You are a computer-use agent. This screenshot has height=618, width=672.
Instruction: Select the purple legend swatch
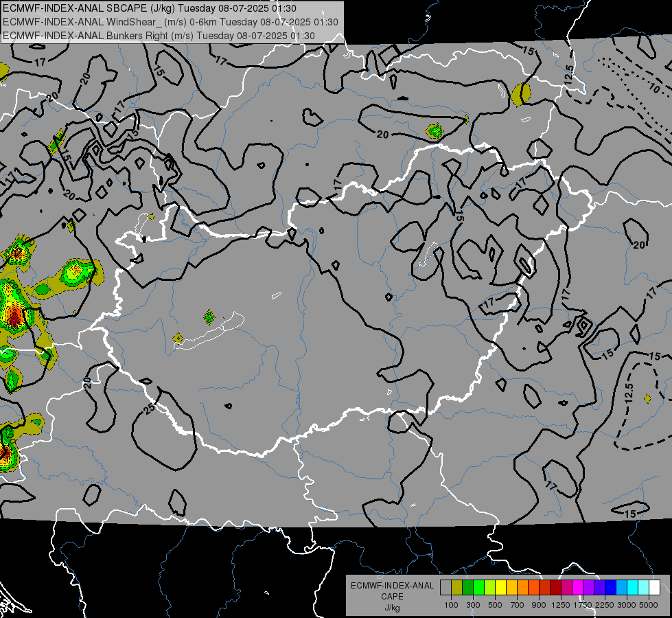click(588, 587)
